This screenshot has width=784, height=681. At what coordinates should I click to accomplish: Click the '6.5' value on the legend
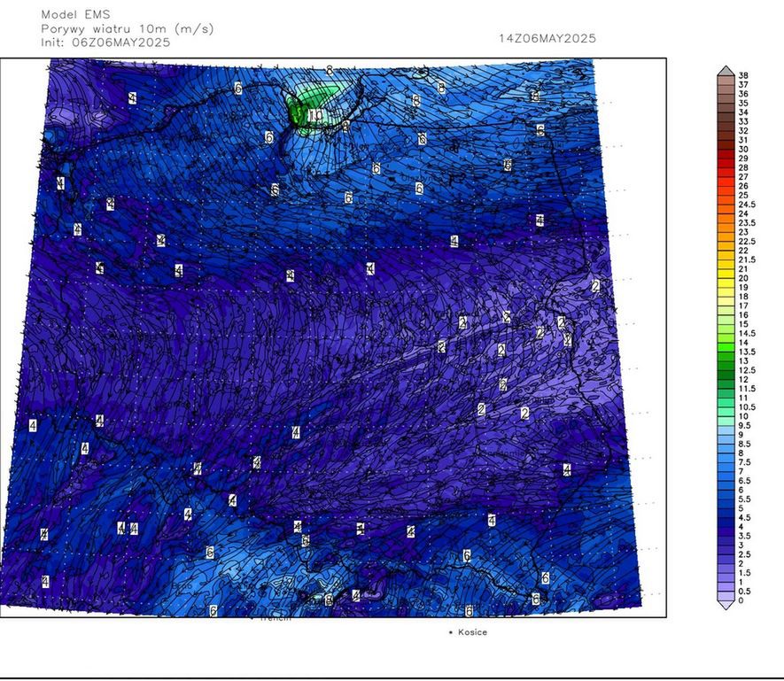click(x=745, y=481)
